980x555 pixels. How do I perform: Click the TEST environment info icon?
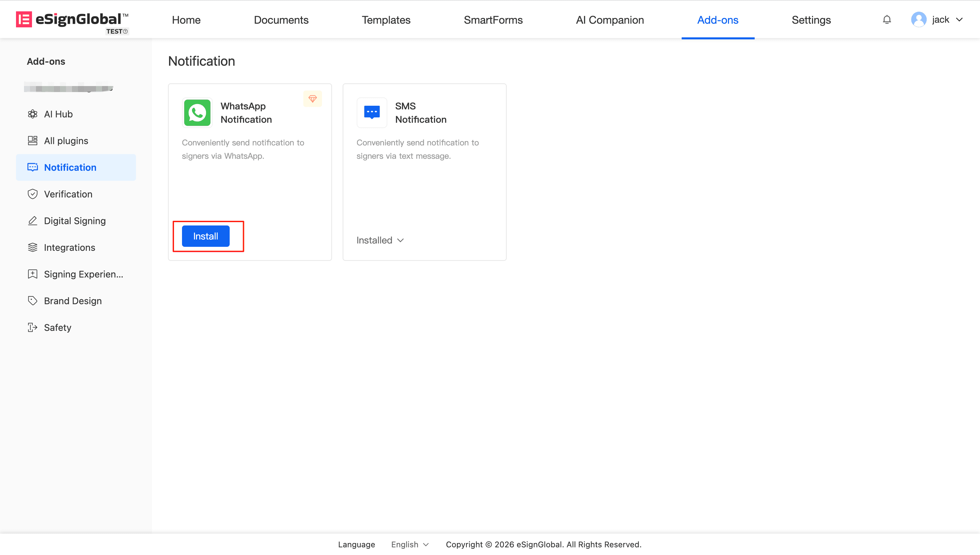(x=125, y=32)
